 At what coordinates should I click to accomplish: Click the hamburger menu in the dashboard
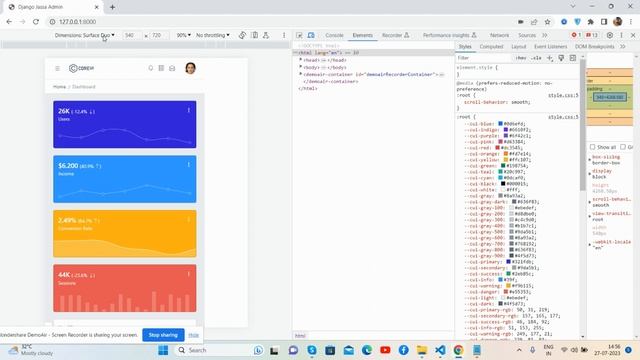pyautogui.click(x=58, y=68)
